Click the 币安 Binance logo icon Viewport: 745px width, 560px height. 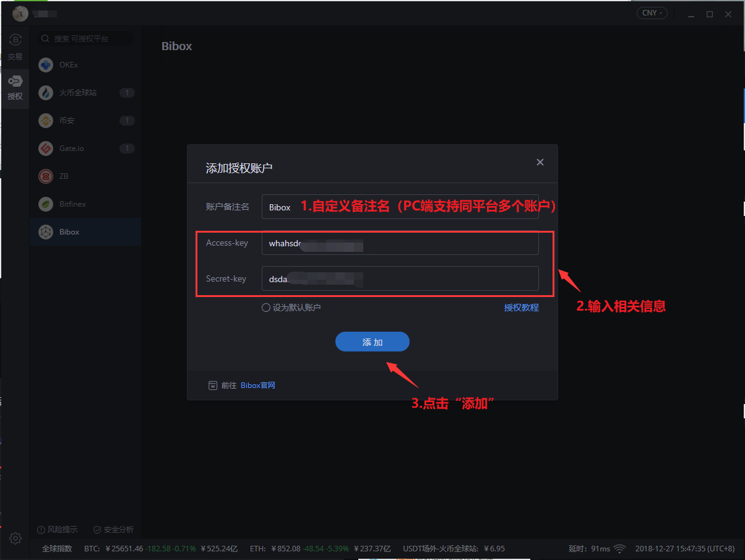pyautogui.click(x=46, y=121)
